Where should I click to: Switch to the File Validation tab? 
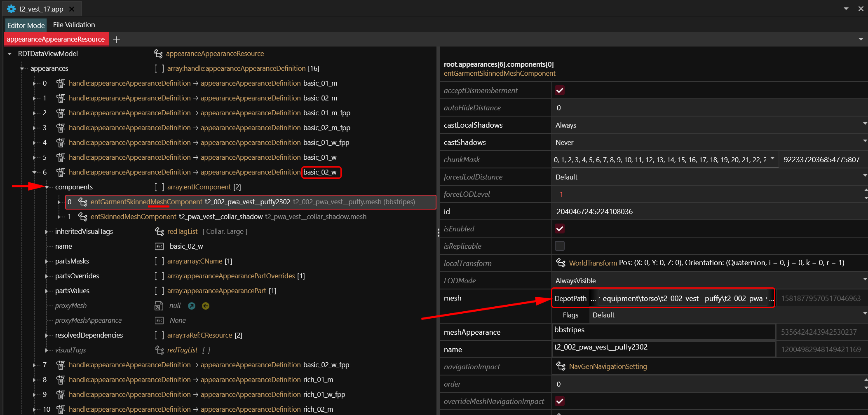(74, 25)
